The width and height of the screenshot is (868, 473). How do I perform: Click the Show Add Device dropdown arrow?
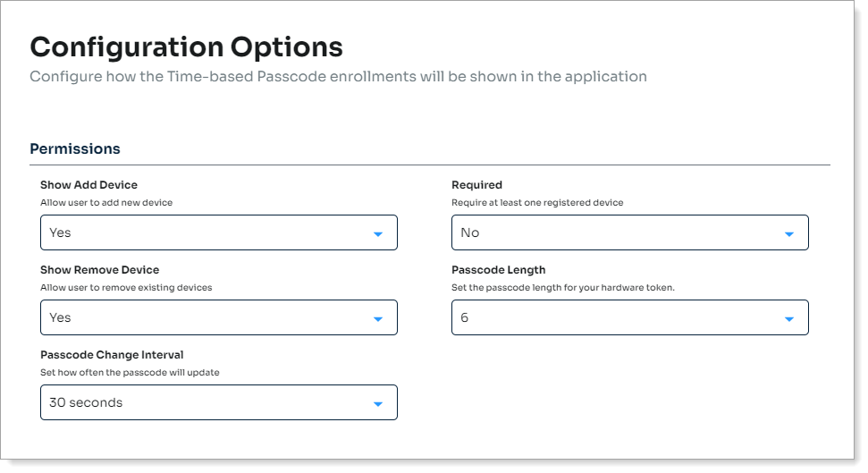378,234
